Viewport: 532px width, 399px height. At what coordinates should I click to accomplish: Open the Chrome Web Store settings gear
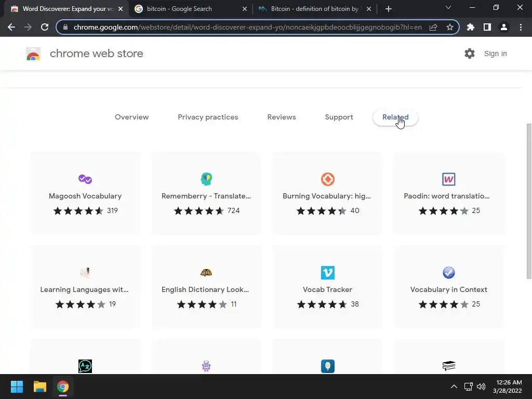[x=470, y=54]
